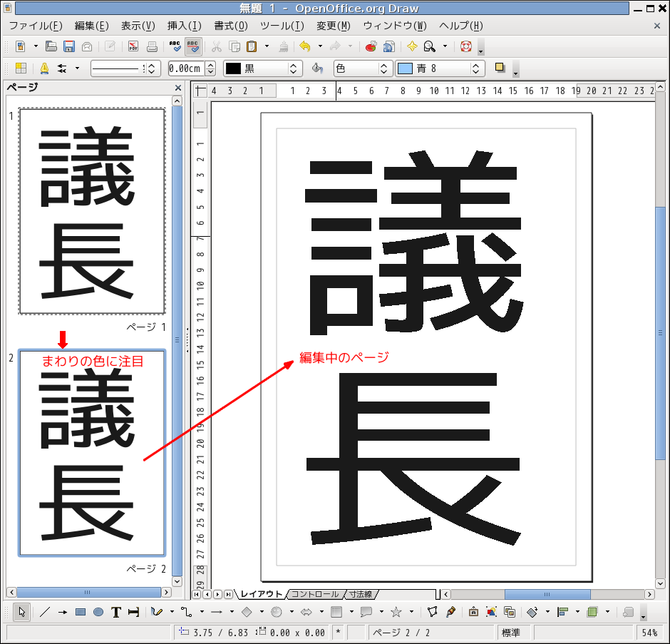The height and width of the screenshot is (644, 670).
Task: Select the Symbol Shapes smiley tool
Action: pos(277,612)
